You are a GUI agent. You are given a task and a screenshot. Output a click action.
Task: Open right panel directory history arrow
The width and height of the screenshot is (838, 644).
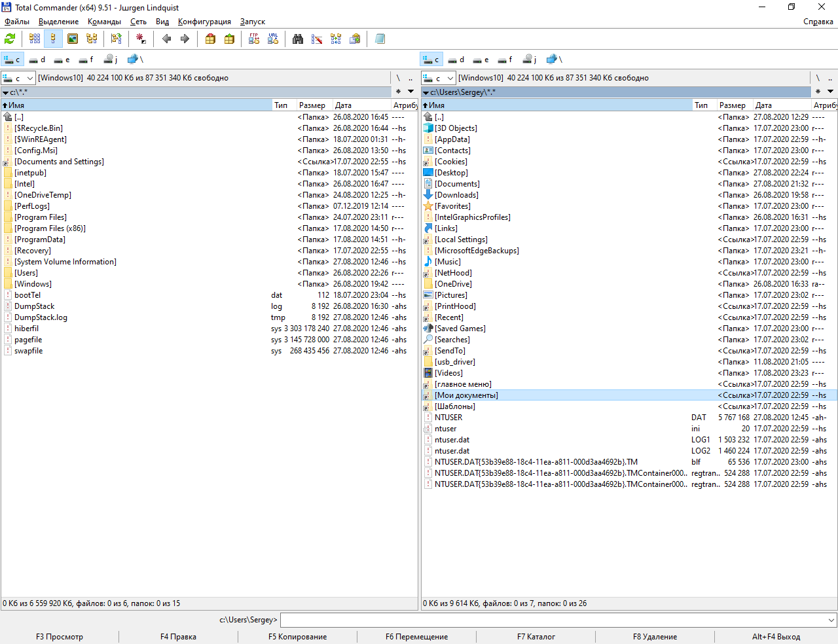point(831,92)
